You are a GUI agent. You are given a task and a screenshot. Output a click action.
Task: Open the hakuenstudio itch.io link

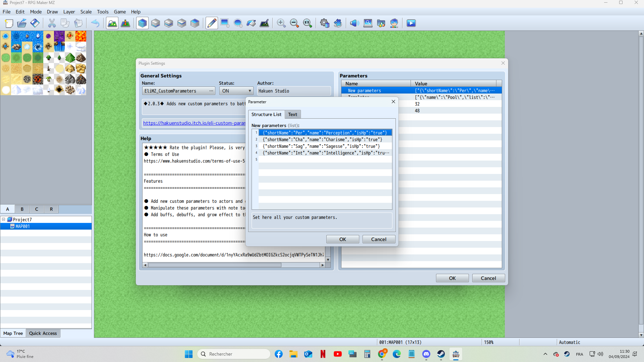coord(194,123)
